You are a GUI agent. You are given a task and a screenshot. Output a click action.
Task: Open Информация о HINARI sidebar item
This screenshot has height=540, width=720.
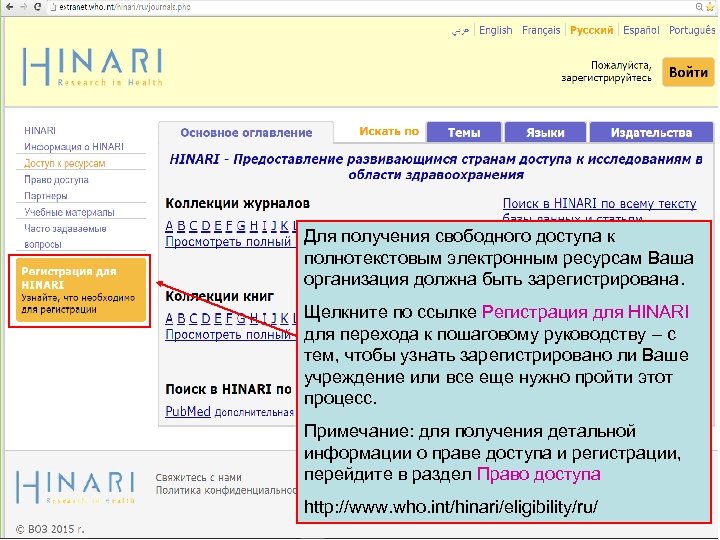point(74,146)
